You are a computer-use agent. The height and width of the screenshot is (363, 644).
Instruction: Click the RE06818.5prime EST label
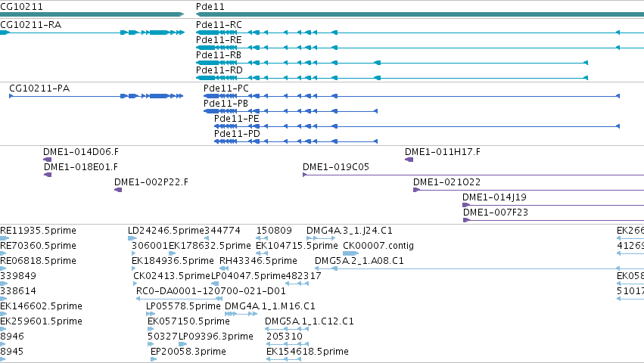38,261
